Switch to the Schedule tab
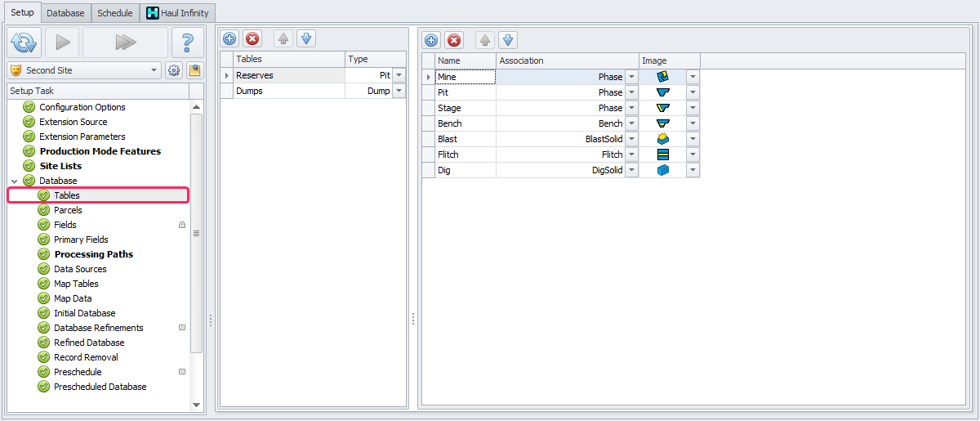This screenshot has width=980, height=421. coord(114,13)
